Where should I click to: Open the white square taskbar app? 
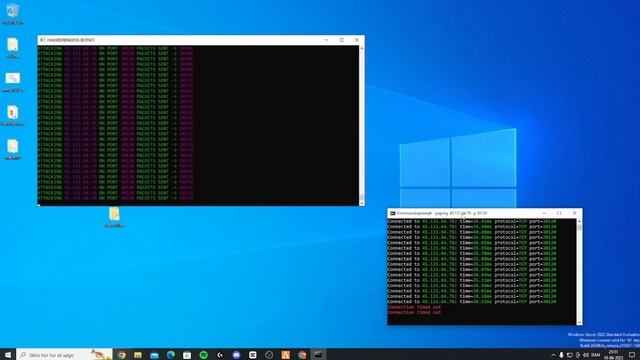tap(253, 355)
